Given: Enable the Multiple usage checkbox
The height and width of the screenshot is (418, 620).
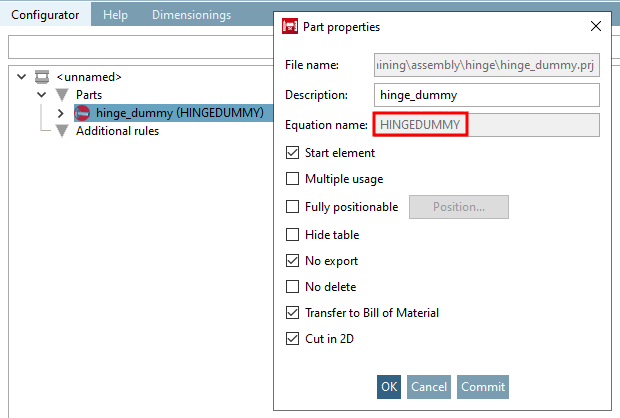Looking at the screenshot, I should [x=292, y=179].
